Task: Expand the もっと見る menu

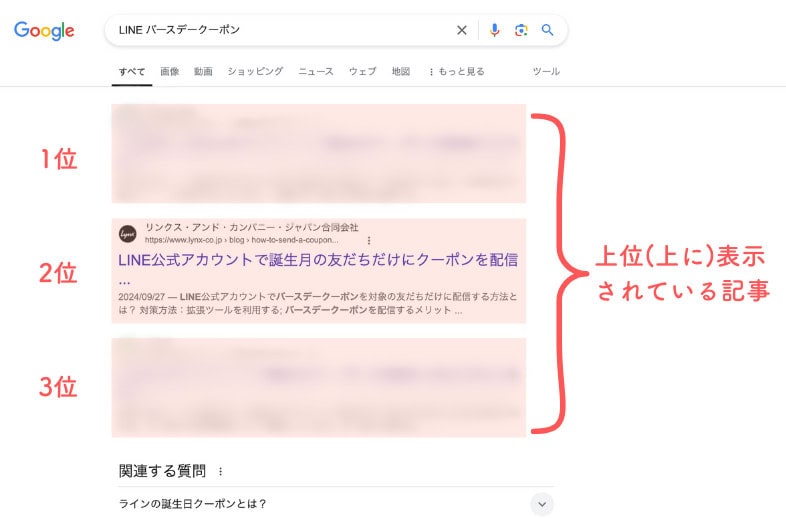Action: 457,72
